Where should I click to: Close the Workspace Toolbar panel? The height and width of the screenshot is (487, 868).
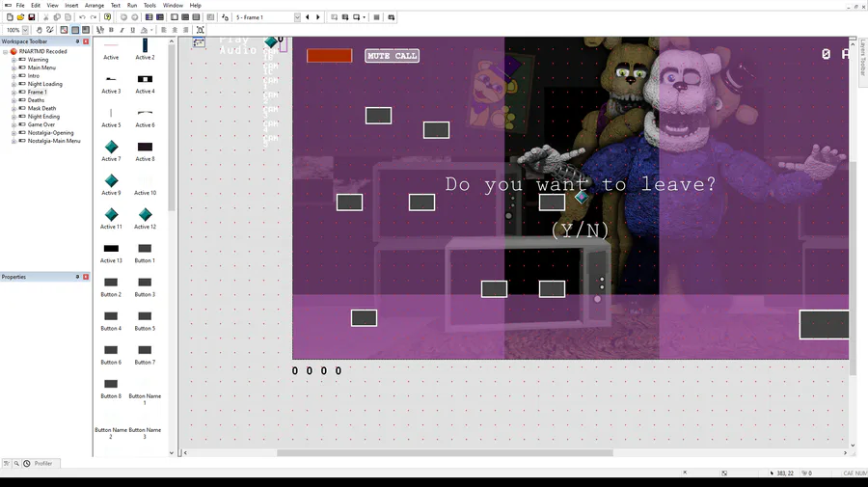(x=86, y=41)
